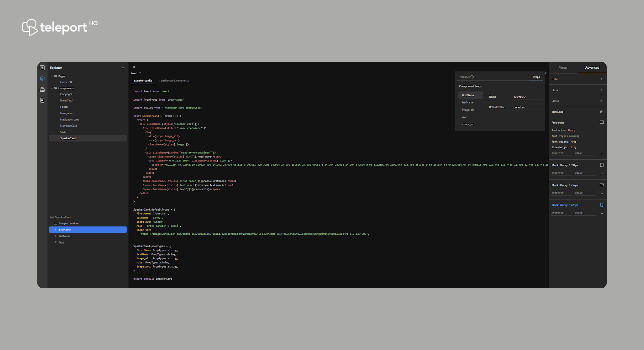Click the plus icon beside Explorer title

(x=123, y=68)
